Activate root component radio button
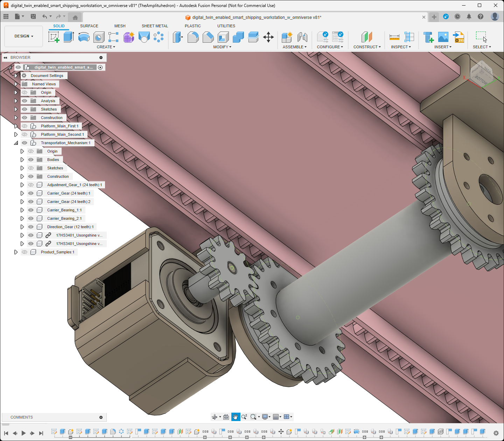 [100, 67]
